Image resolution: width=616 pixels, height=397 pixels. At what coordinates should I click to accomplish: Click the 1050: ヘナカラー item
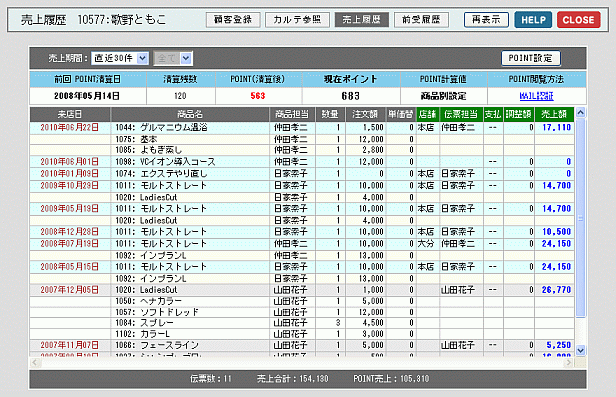click(x=148, y=301)
